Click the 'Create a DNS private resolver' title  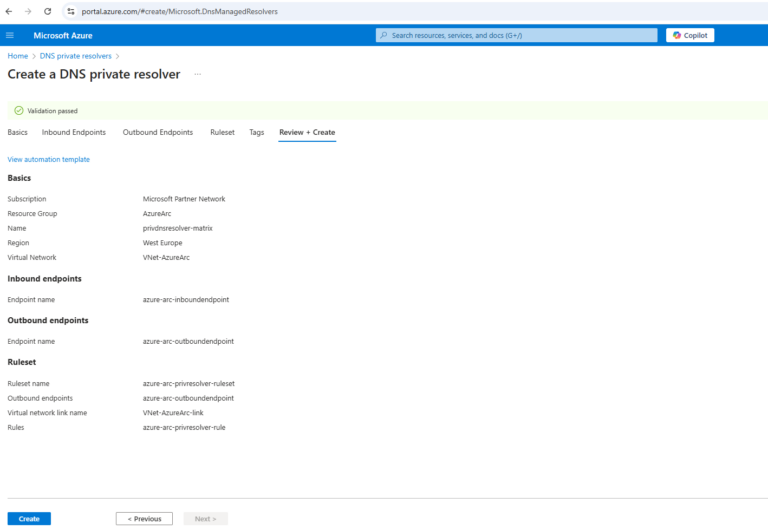[x=94, y=74]
